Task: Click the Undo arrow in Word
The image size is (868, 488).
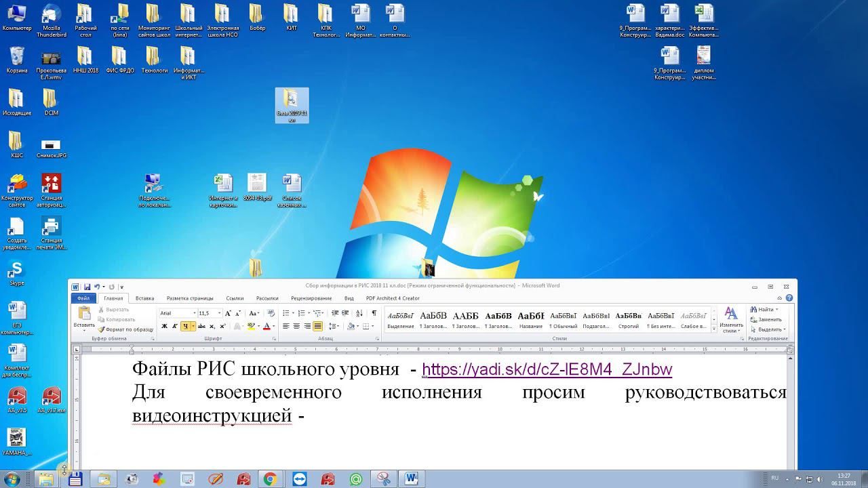Action: pyautogui.click(x=97, y=287)
